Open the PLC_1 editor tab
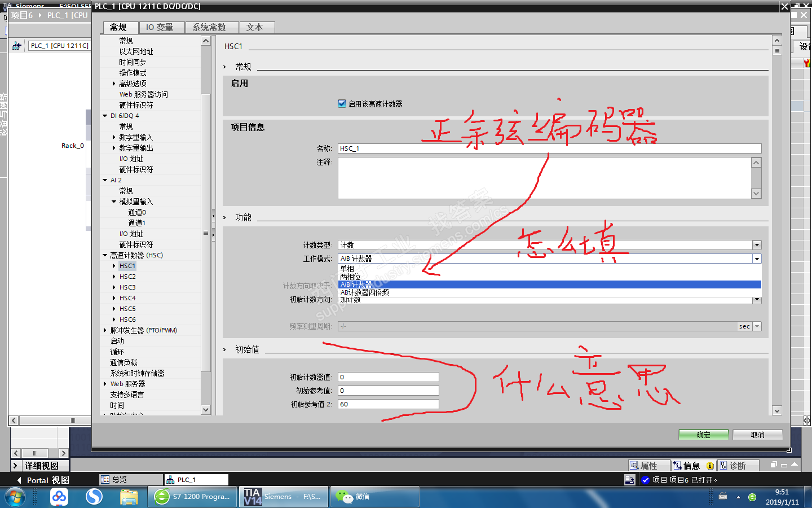 coord(196,480)
